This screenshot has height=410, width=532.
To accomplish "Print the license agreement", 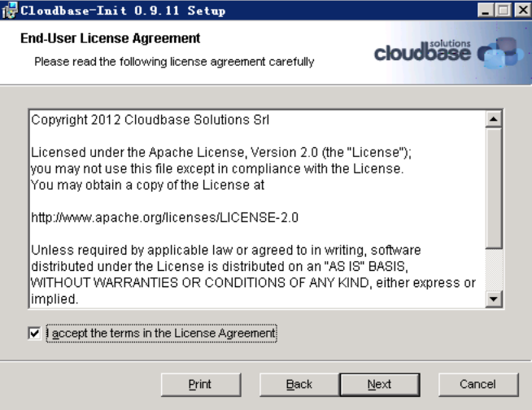I will point(200,384).
